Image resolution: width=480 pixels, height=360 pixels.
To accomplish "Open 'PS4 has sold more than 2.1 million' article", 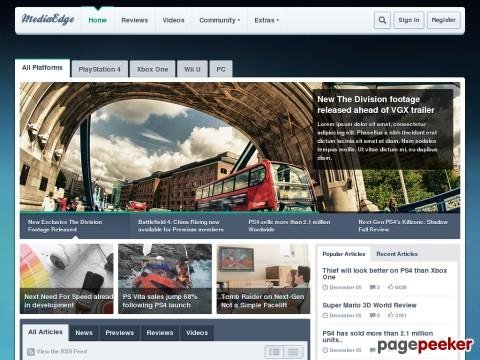I will click(x=378, y=336).
